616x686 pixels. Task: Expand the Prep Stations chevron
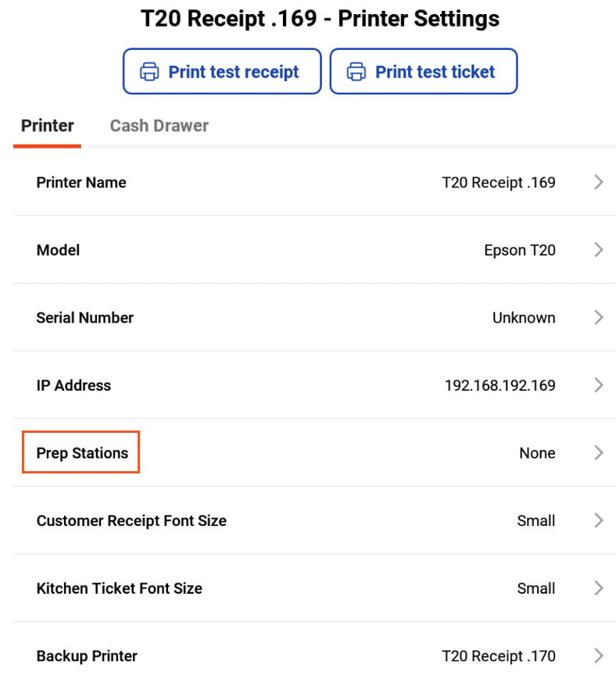coord(599,453)
